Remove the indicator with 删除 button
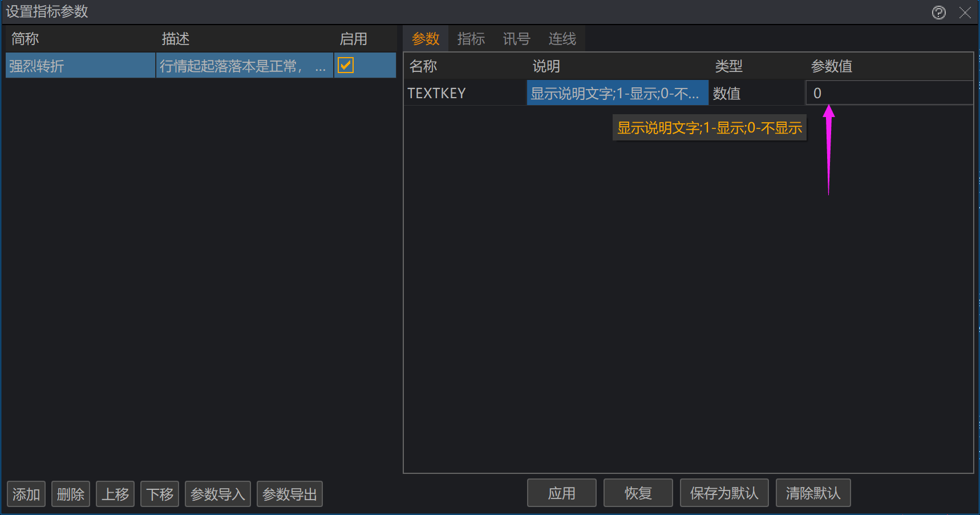The width and height of the screenshot is (980, 515). coord(71,494)
